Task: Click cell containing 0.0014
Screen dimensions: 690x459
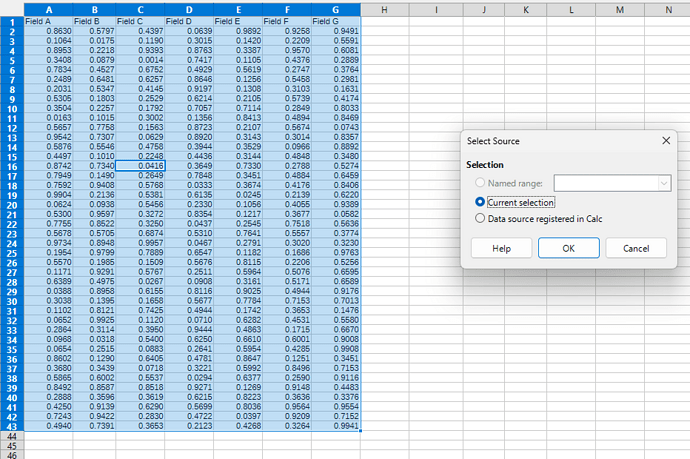Action: coord(140,60)
